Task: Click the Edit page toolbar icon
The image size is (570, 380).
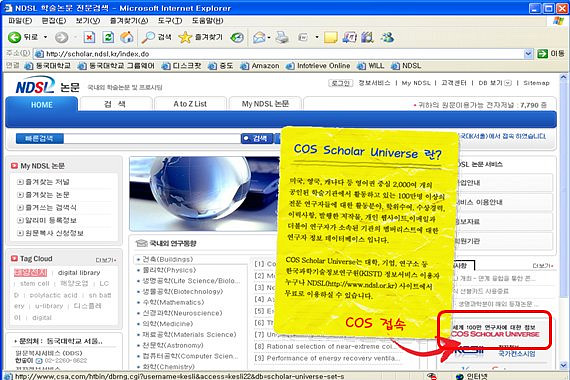Action: pyautogui.click(x=303, y=37)
